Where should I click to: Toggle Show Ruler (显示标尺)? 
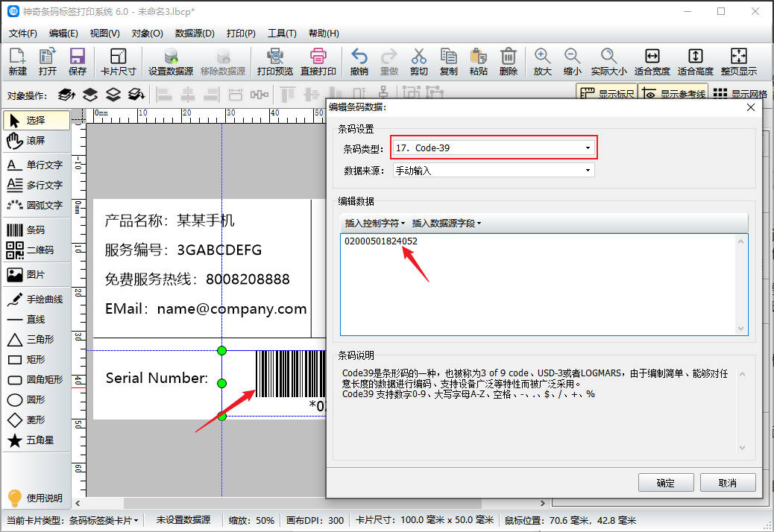coord(606,94)
